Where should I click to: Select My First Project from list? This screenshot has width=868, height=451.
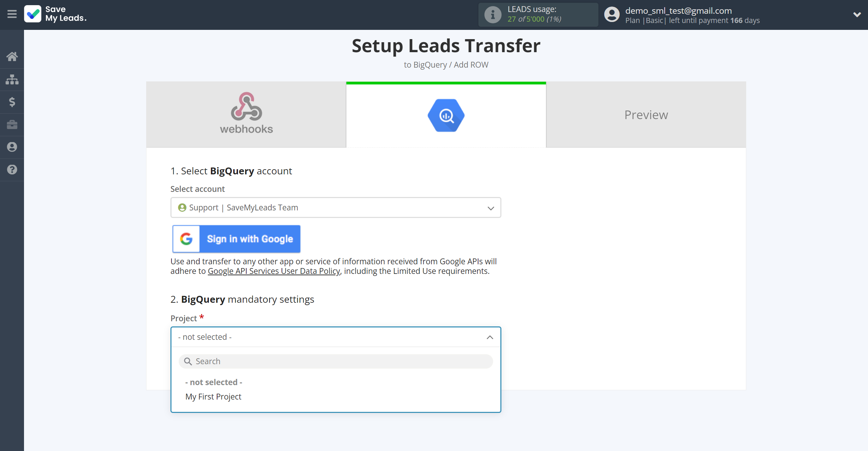tap(214, 396)
